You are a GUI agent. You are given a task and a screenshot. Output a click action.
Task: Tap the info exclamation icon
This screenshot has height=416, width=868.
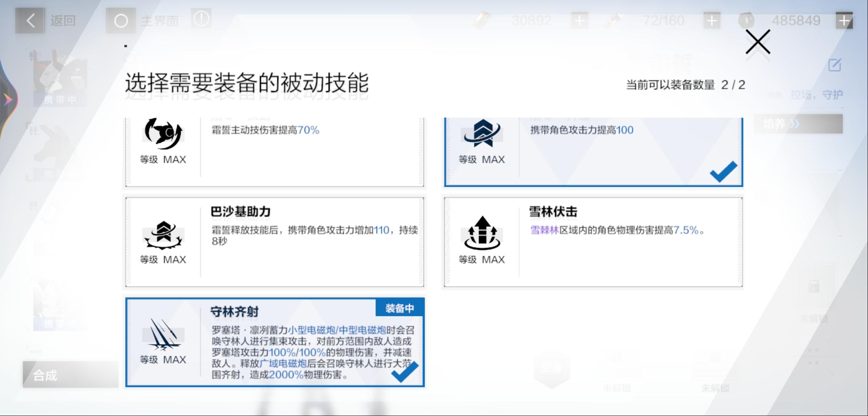point(201,18)
